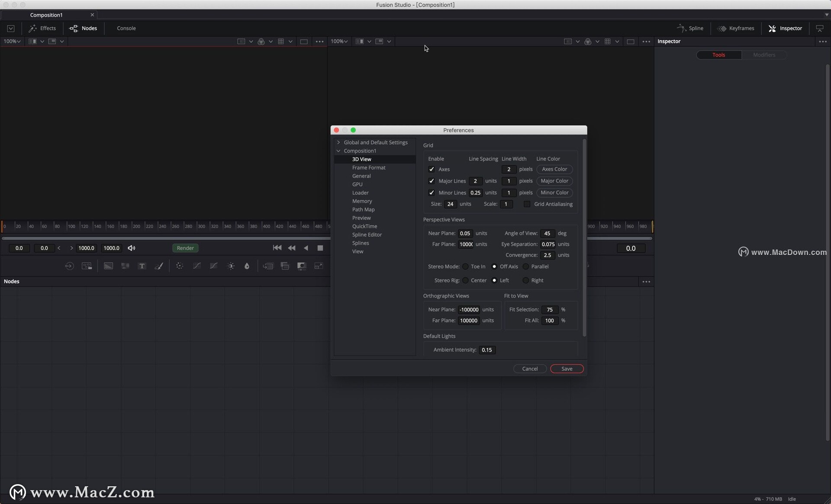Click the Nodes panel icon in top bar
831x504 pixels.
[74, 28]
